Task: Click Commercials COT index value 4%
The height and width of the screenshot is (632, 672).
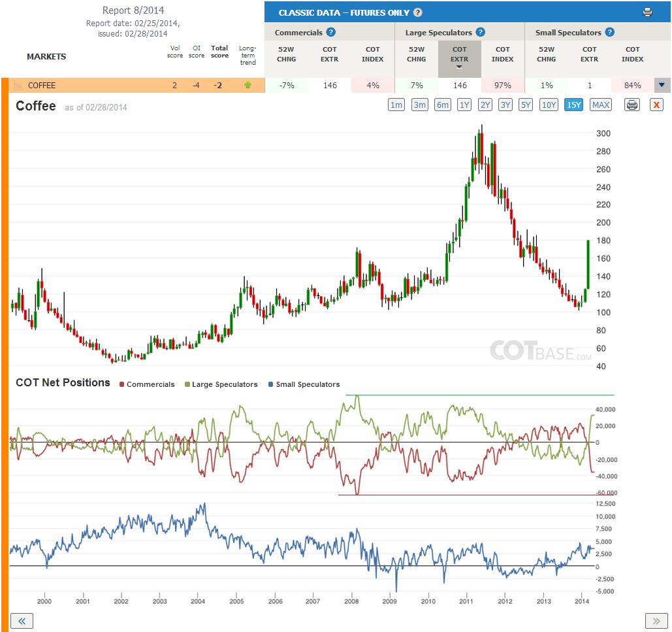Action: click(x=373, y=86)
